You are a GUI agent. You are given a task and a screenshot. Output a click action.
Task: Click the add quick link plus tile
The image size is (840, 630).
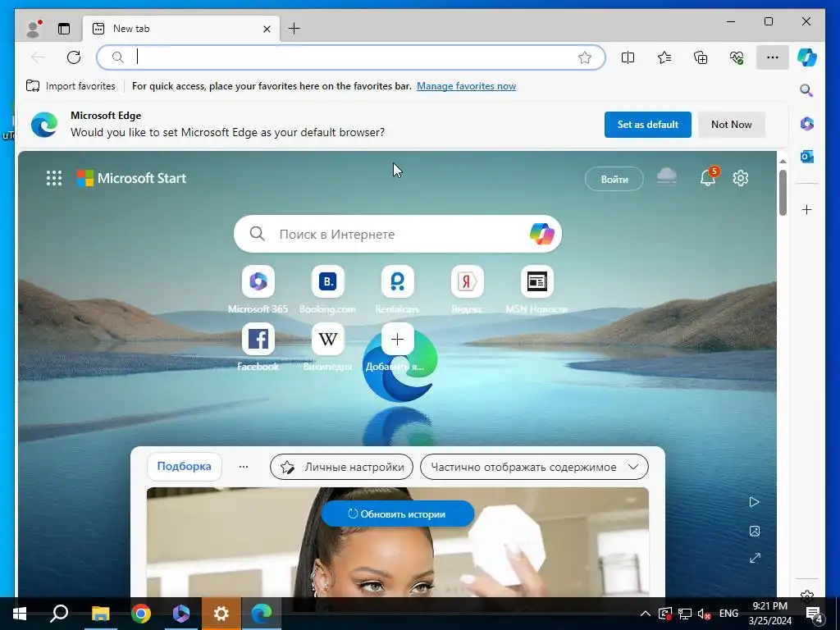pyautogui.click(x=398, y=340)
